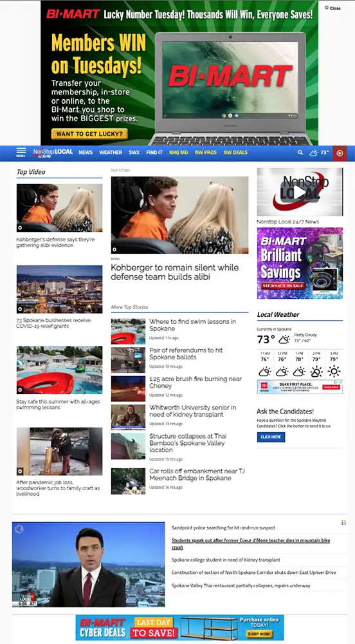Click WANT TO GET LUCKY? button
The width and height of the screenshot is (355, 644).
[89, 134]
